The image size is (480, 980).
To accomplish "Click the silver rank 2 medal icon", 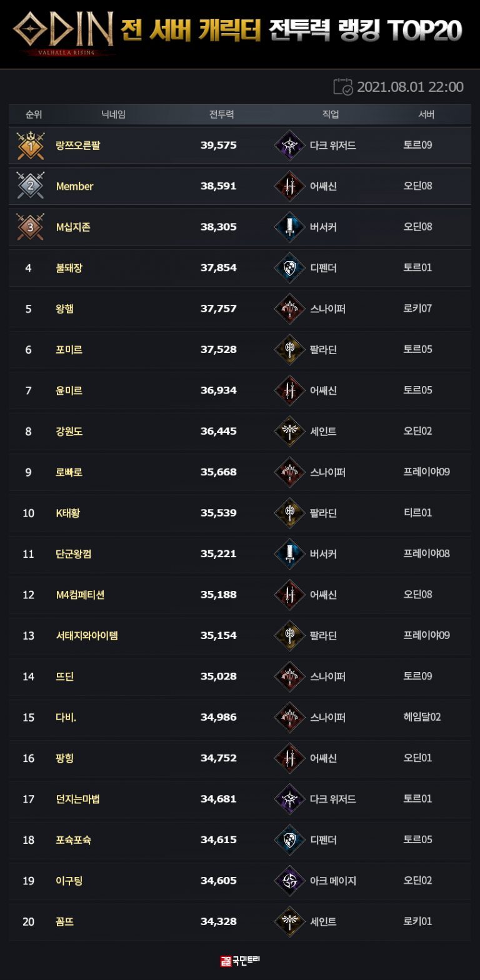I will pyautogui.click(x=30, y=186).
